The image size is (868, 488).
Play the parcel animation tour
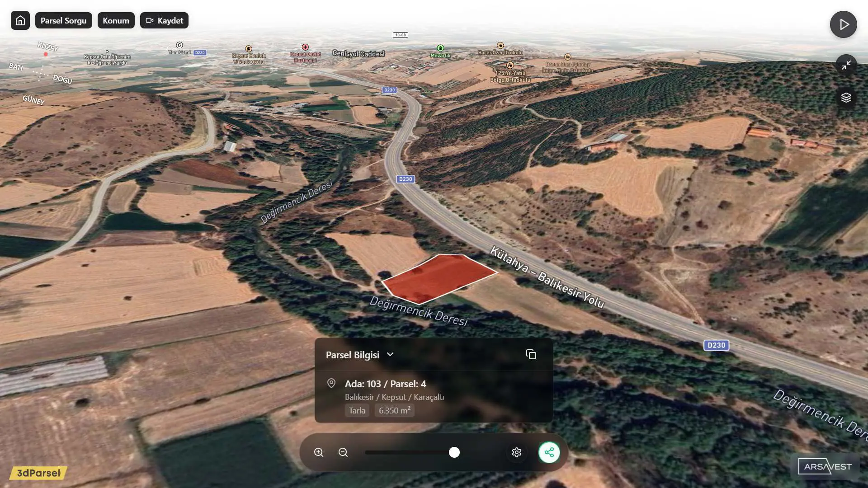(x=844, y=24)
